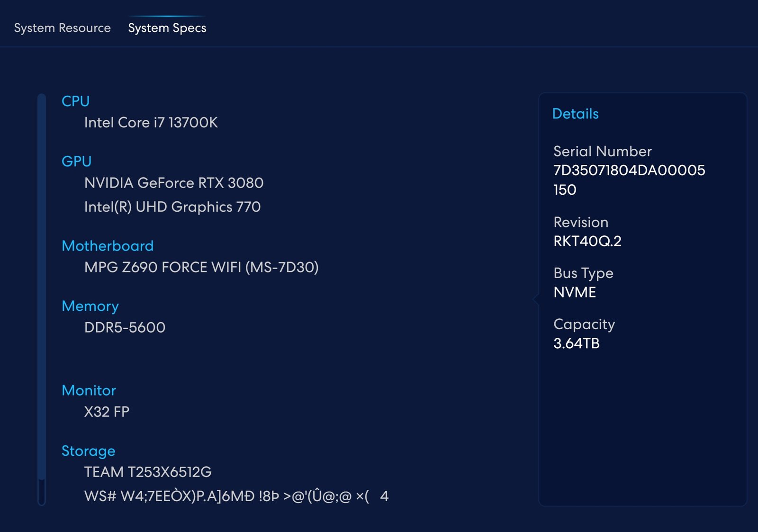Click the Details panel heading
The image size is (758, 532).
coord(575,114)
